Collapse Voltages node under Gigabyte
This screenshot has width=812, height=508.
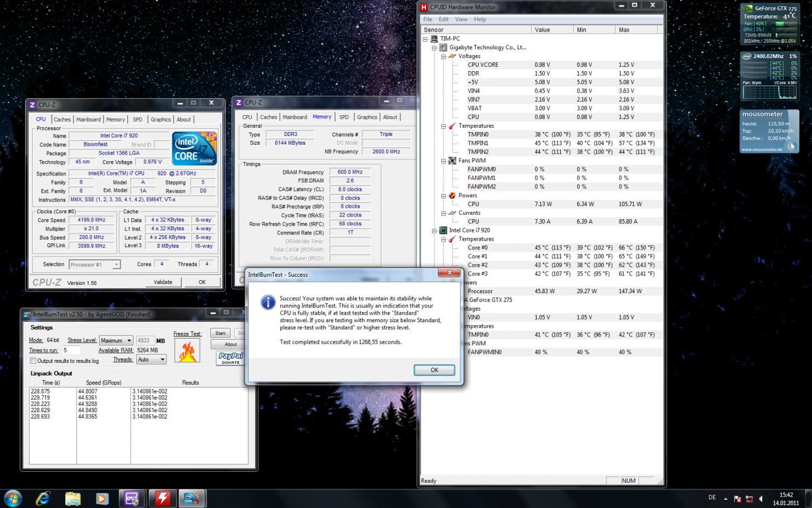click(x=444, y=56)
